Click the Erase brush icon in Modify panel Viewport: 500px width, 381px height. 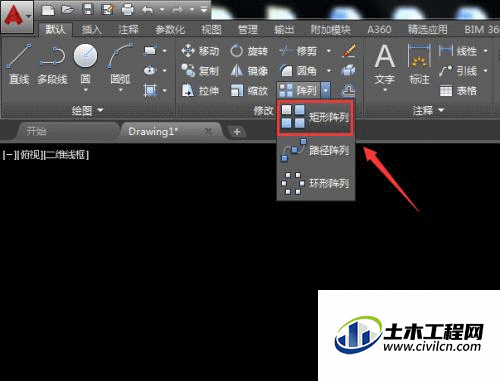pos(349,51)
